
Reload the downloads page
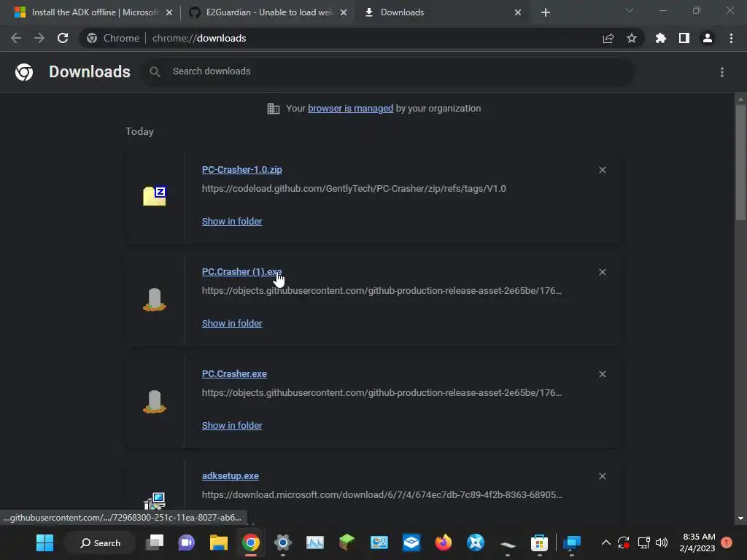63,38
